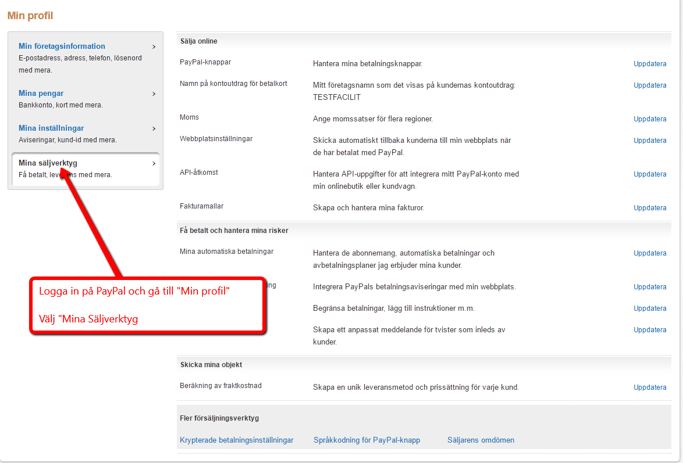The height and width of the screenshot is (463, 683).
Task: Expand chevron next to Mina säljverktyg
Action: (154, 163)
